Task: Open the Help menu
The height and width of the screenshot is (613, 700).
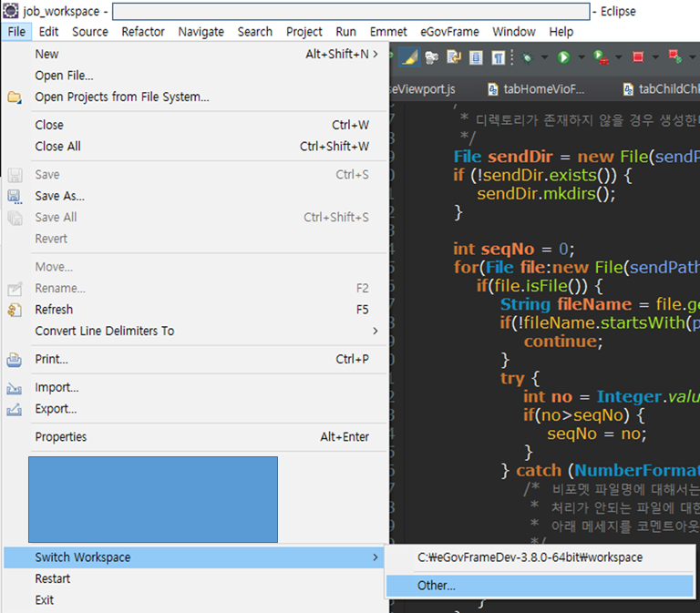Action: [561, 32]
